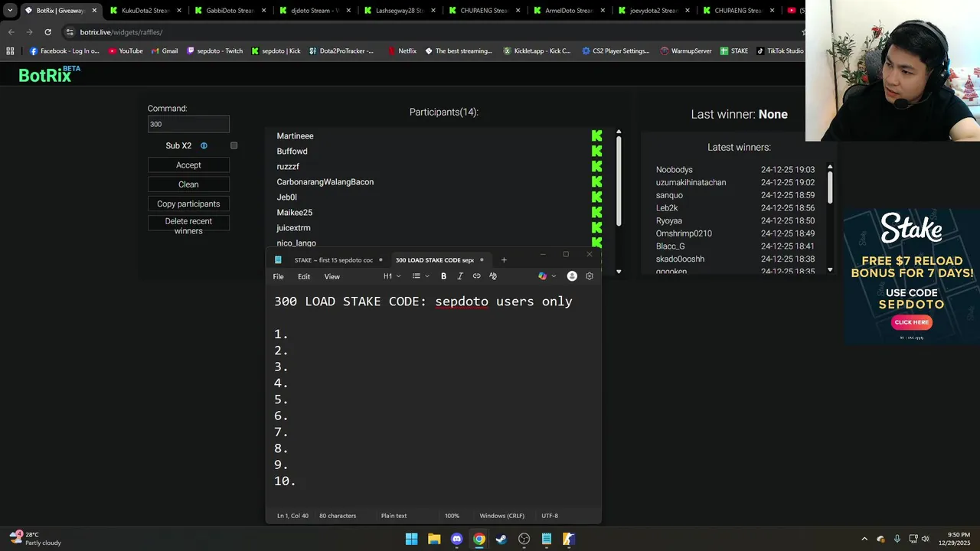
Task: Open Notepad View menu
Action: [332, 276]
